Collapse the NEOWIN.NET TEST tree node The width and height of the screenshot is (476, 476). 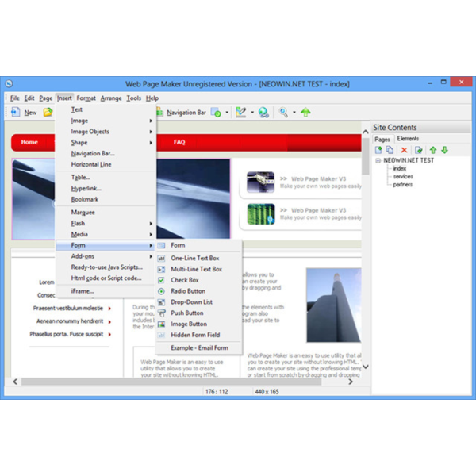click(378, 160)
